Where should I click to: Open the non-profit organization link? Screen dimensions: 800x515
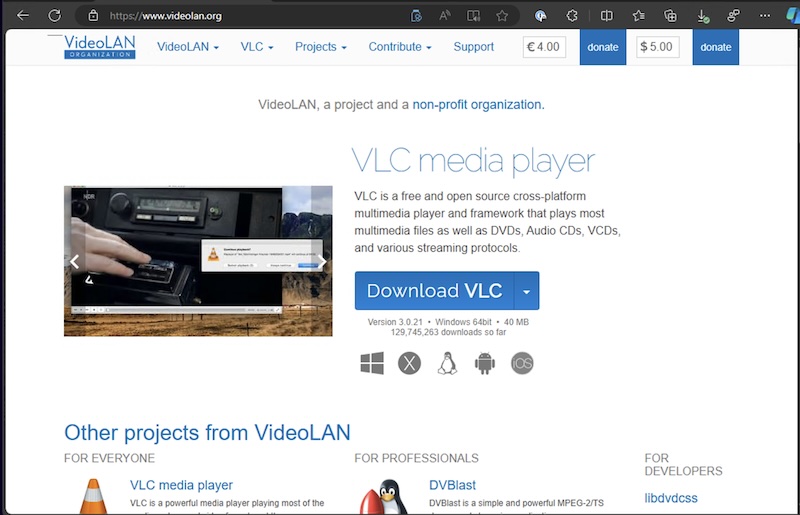(478, 104)
